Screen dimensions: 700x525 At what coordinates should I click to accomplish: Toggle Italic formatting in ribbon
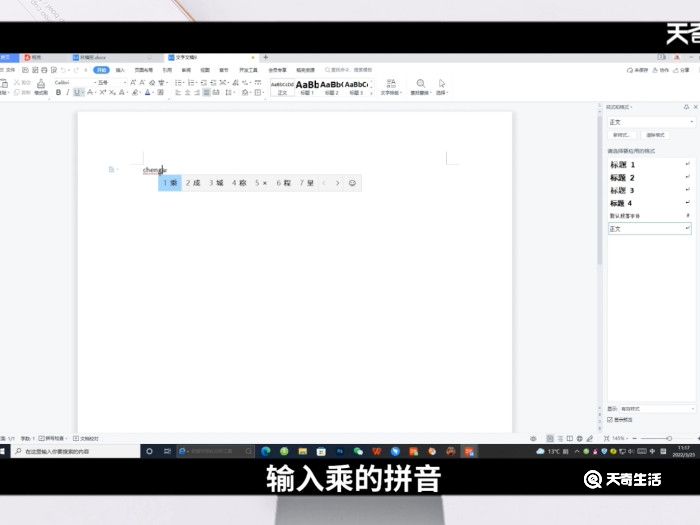tap(67, 92)
